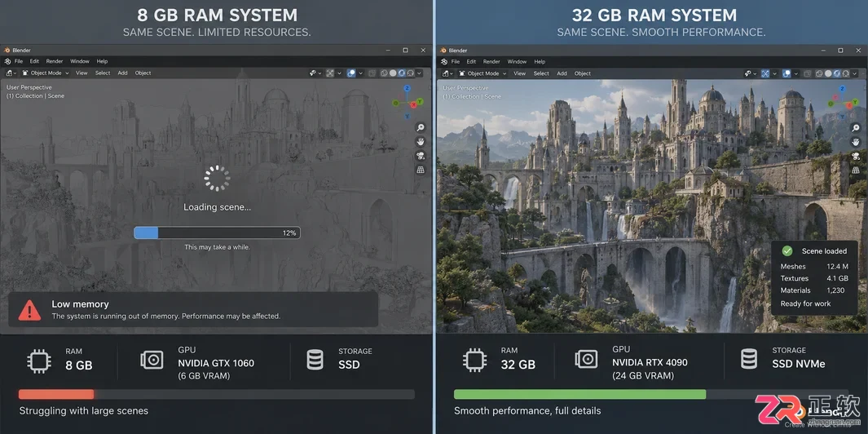This screenshot has width=868, height=434.
Task: Toggle camera view icon in the 8 GB Blender viewport
Action: pos(421,156)
